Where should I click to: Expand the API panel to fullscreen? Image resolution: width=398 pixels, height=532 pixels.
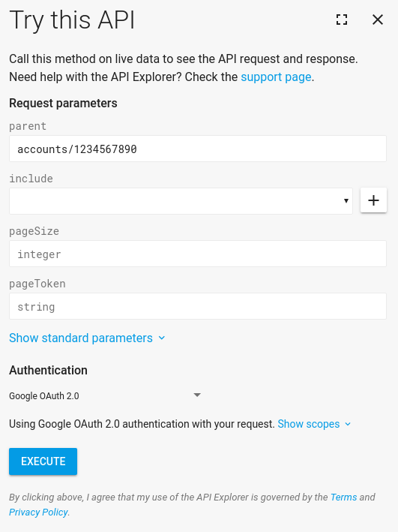pyautogui.click(x=342, y=20)
